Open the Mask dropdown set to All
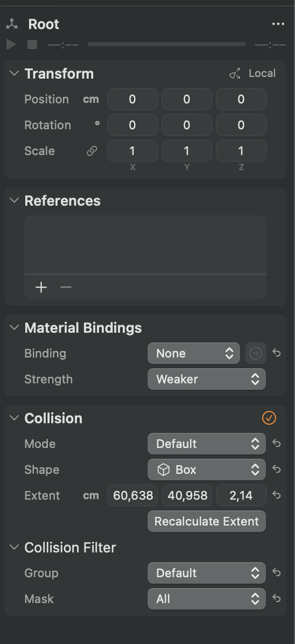295x644 pixels. (207, 599)
